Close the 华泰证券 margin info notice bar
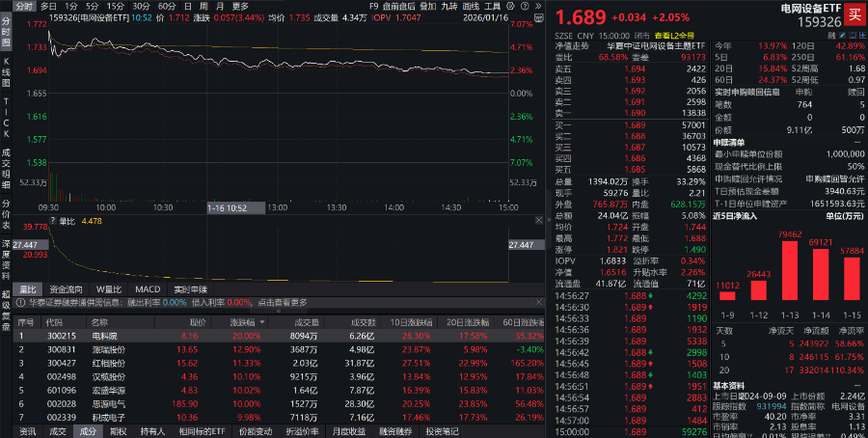Image resolution: width=868 pixels, height=438 pixels. coord(539,302)
